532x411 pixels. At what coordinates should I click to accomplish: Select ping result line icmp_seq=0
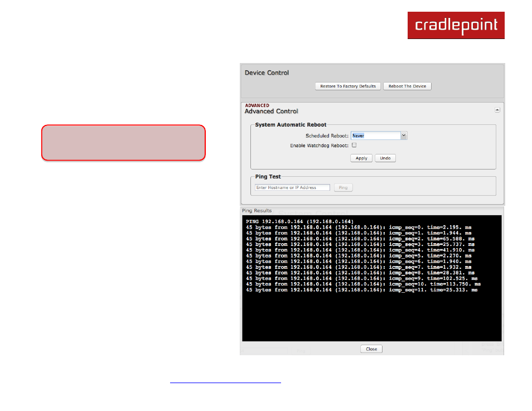pos(359,228)
